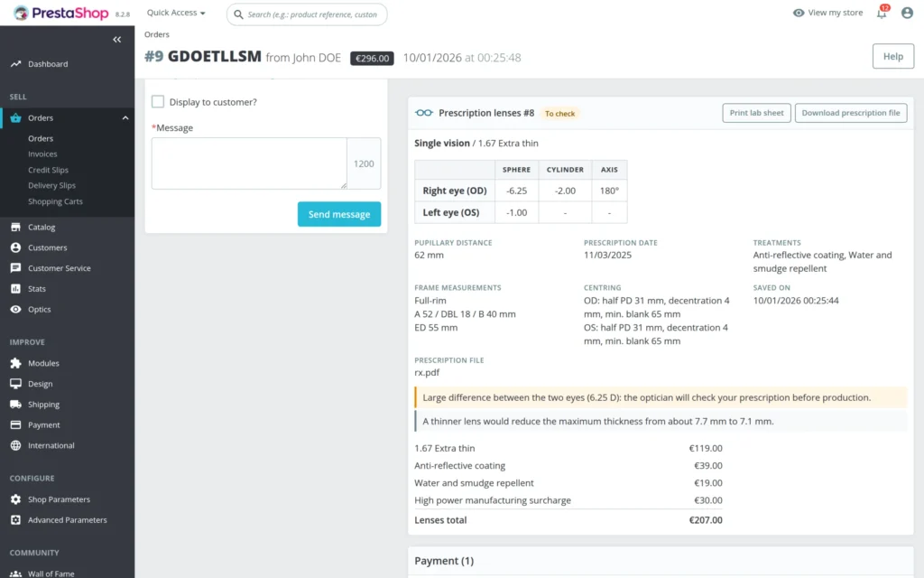Image resolution: width=924 pixels, height=578 pixels.
Task: Click the Shipping truck icon
Action: [15, 405]
